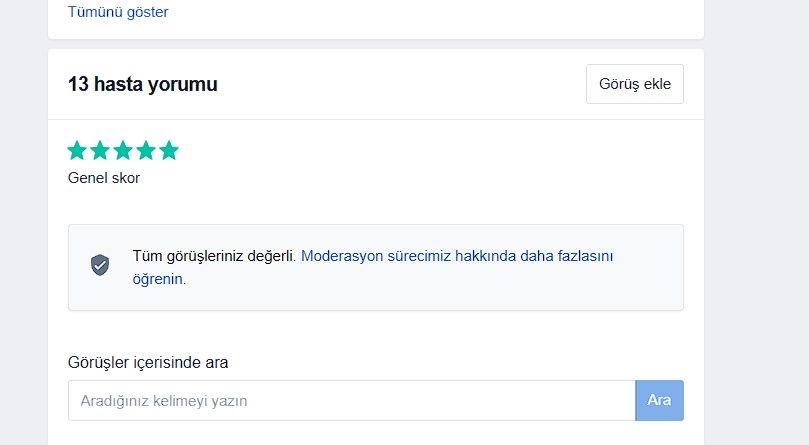809x445 pixels.
Task: Open the "Tümünü göster" link
Action: click(x=118, y=13)
